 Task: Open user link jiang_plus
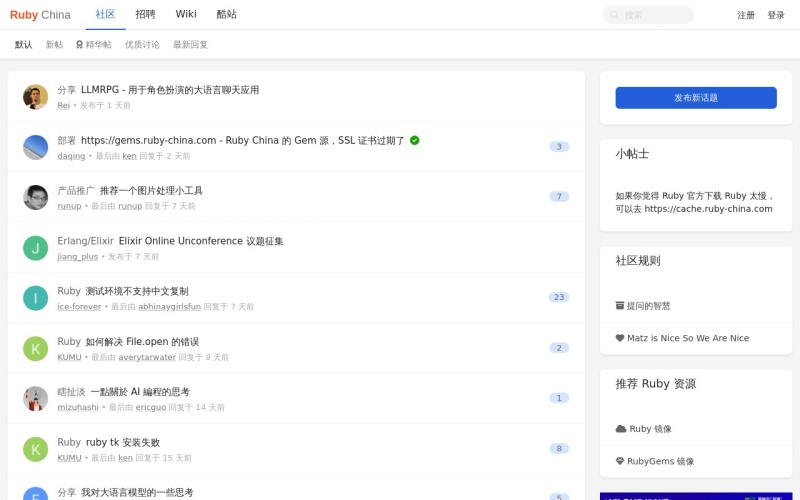tap(78, 257)
